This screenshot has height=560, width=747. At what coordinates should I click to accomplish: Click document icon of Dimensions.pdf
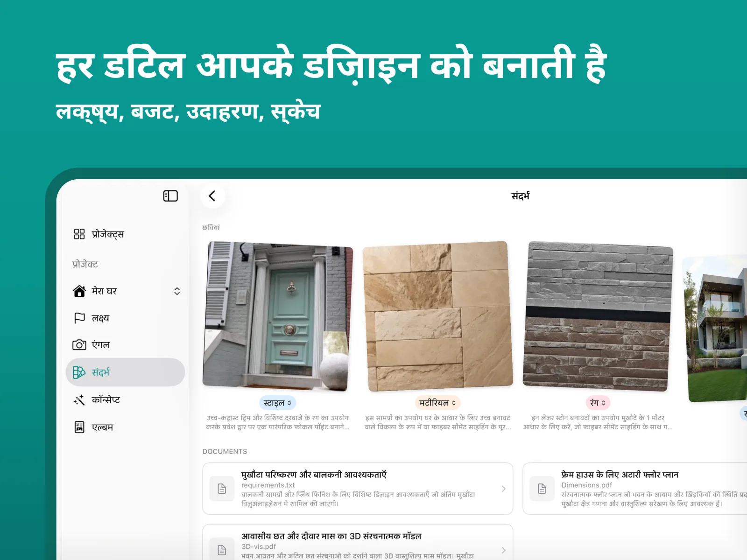(542, 489)
